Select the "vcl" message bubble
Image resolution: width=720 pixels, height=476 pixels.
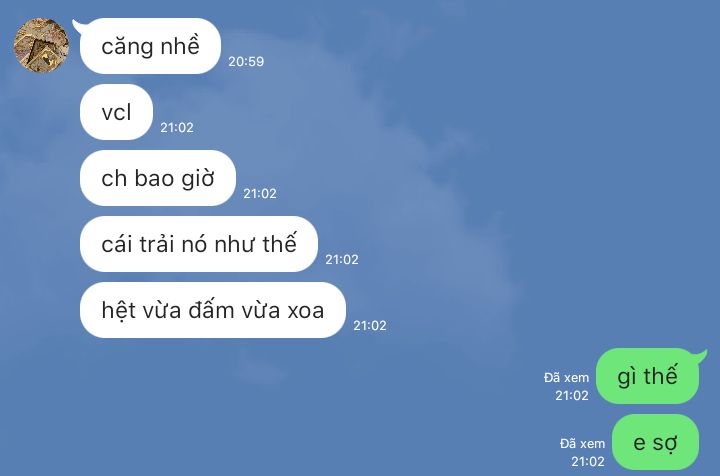pos(116,112)
